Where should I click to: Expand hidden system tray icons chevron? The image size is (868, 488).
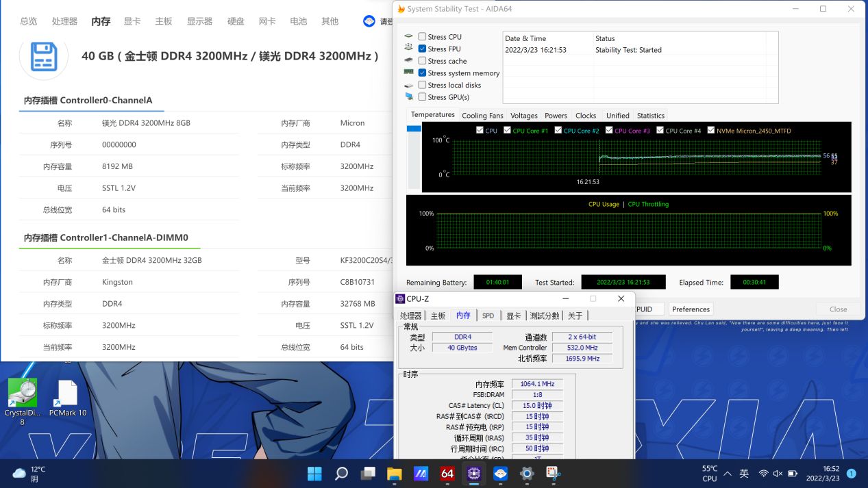point(728,474)
